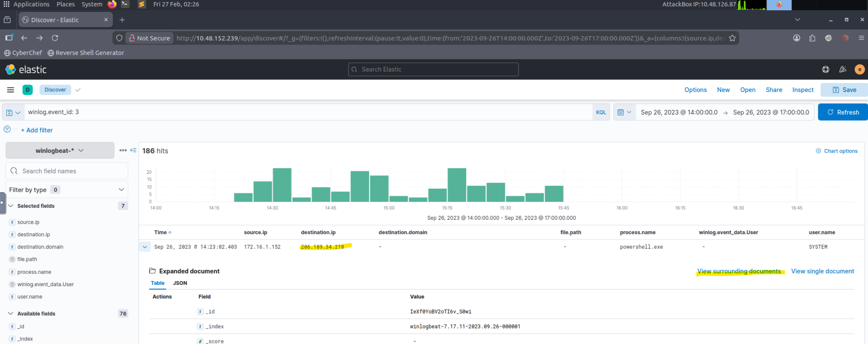Open the index pattern options dots icon
The height and width of the screenshot is (344, 868).
pyautogui.click(x=123, y=150)
